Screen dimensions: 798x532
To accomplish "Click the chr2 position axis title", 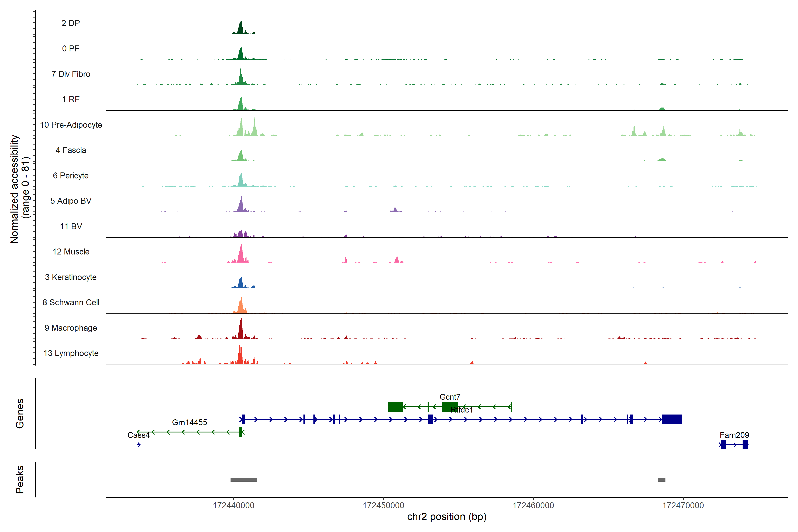I will pyautogui.click(x=446, y=517).
